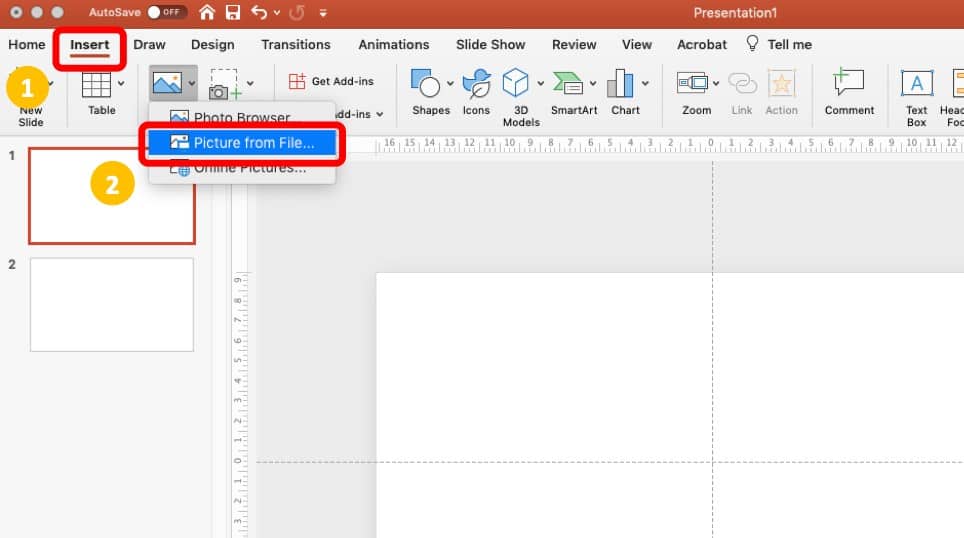
Task: Open the Home ribbon tab
Action: 26,44
